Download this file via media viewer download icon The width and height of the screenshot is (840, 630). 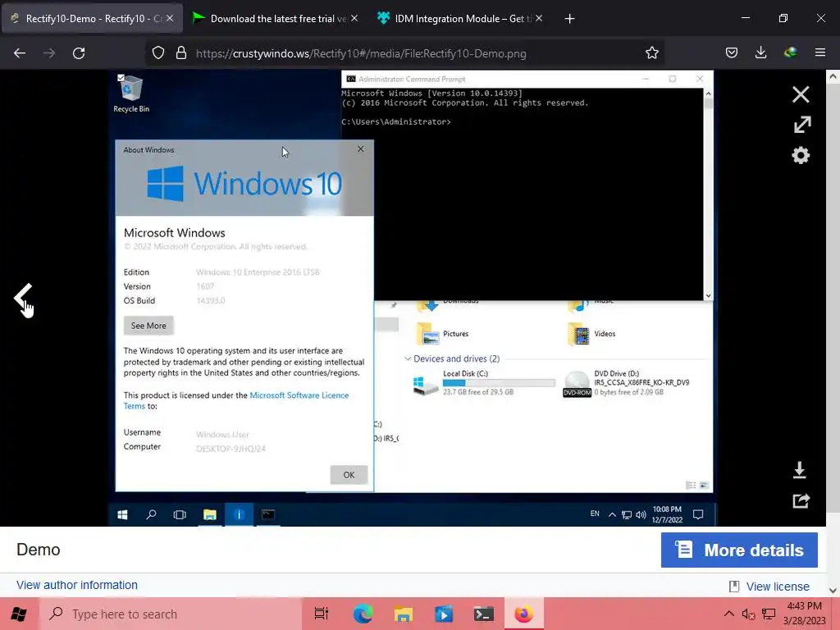(800, 470)
